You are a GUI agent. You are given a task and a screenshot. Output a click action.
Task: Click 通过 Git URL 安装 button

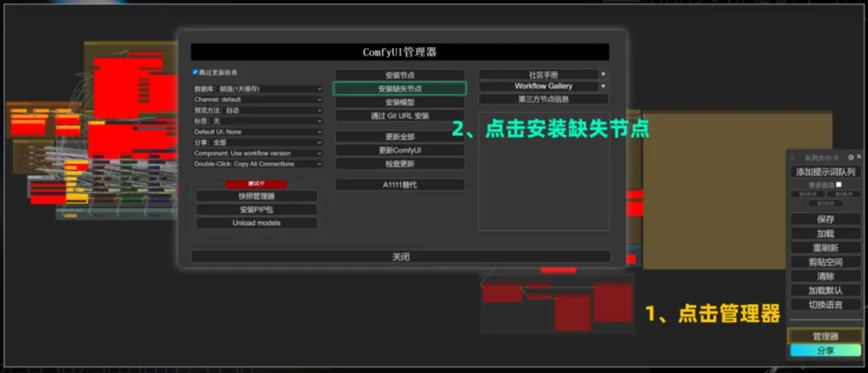click(400, 116)
